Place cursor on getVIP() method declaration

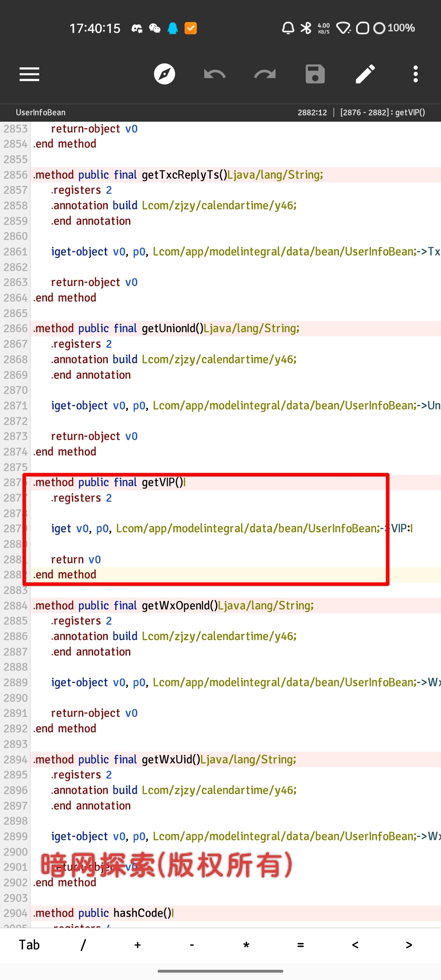[163, 483]
